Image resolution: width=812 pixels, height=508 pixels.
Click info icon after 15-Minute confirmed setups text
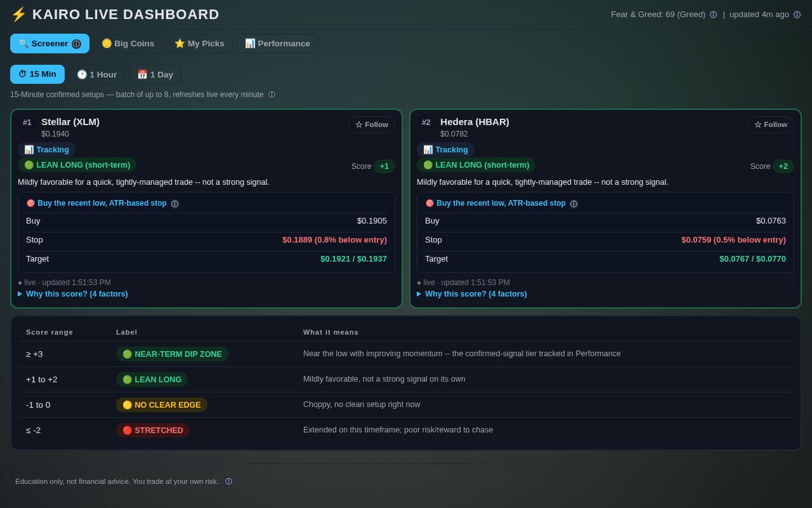(x=272, y=95)
